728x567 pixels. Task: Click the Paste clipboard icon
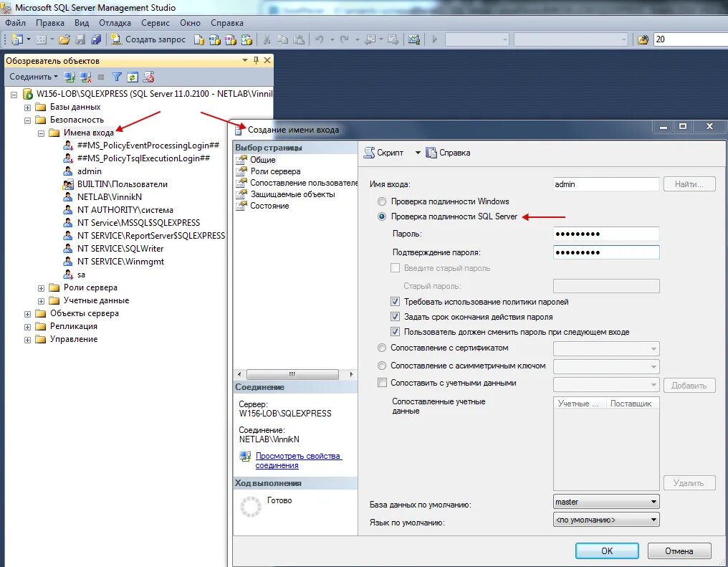(299, 39)
